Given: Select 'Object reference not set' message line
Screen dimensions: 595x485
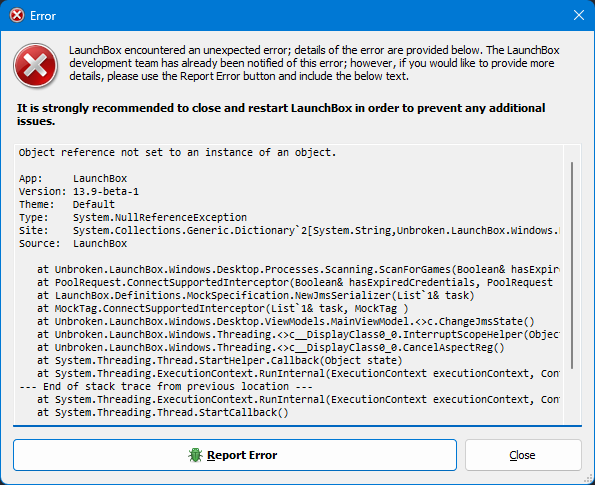Looking at the screenshot, I should click(x=178, y=153).
